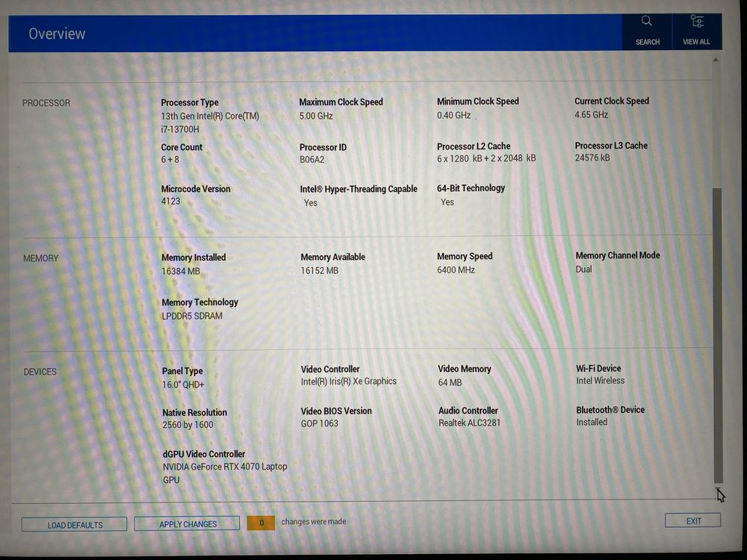Select the Intel Hyper-Threading Capable label
This screenshot has width=747, height=560.
(x=359, y=189)
